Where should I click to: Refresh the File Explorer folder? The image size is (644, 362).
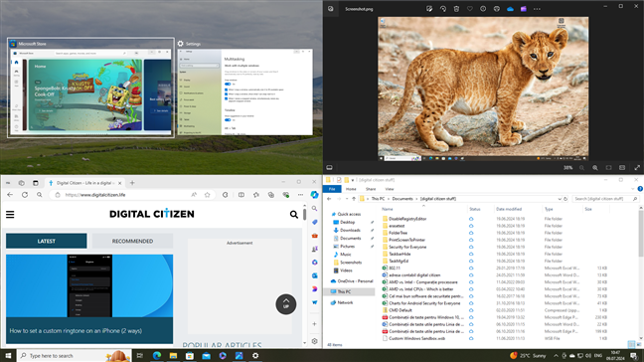565,199
